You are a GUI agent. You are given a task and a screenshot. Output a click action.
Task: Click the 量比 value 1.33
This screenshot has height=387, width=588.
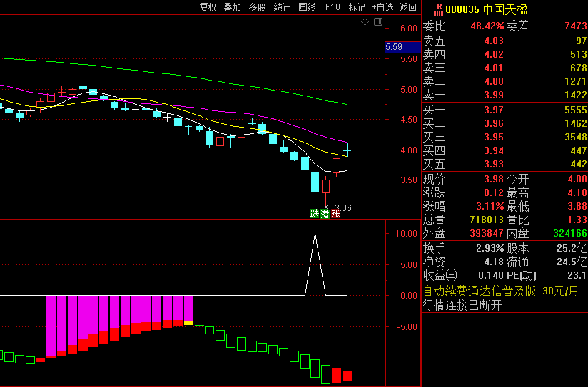click(577, 220)
